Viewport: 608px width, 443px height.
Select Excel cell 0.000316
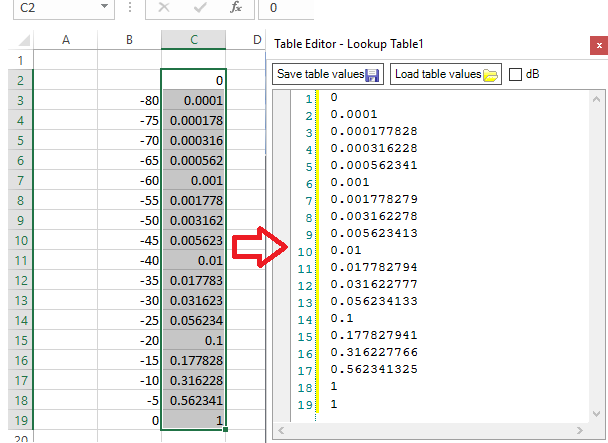[193, 140]
